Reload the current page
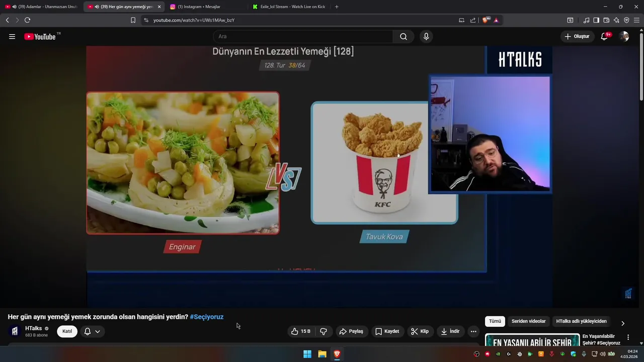This screenshot has height=362, width=644. click(27, 20)
